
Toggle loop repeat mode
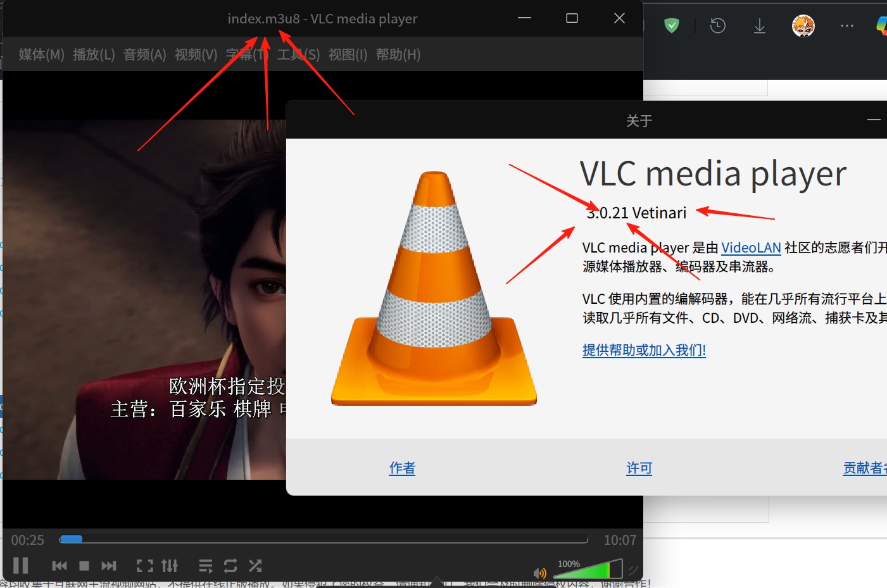coord(230,566)
